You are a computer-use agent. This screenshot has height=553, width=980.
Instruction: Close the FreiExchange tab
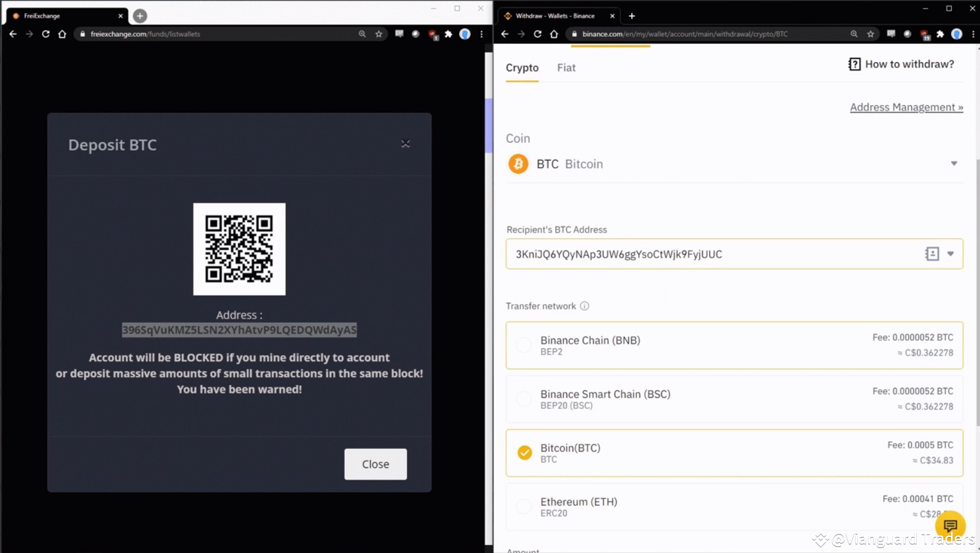point(121,16)
